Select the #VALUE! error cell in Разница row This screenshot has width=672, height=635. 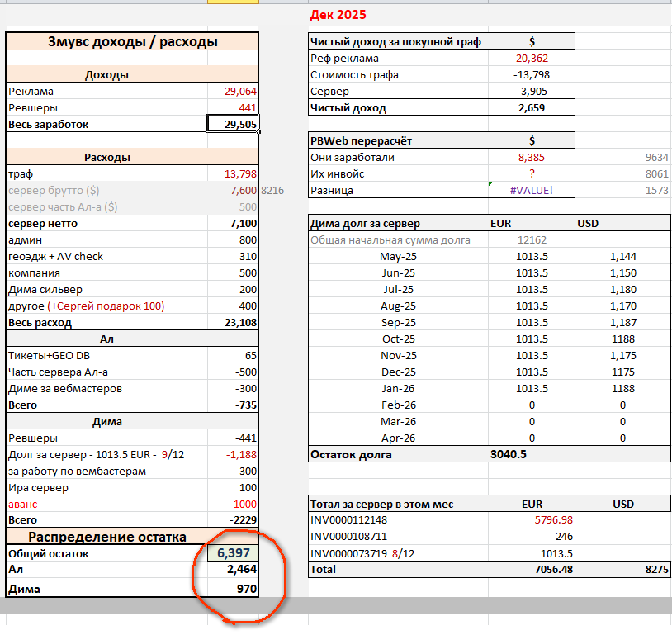[531, 191]
